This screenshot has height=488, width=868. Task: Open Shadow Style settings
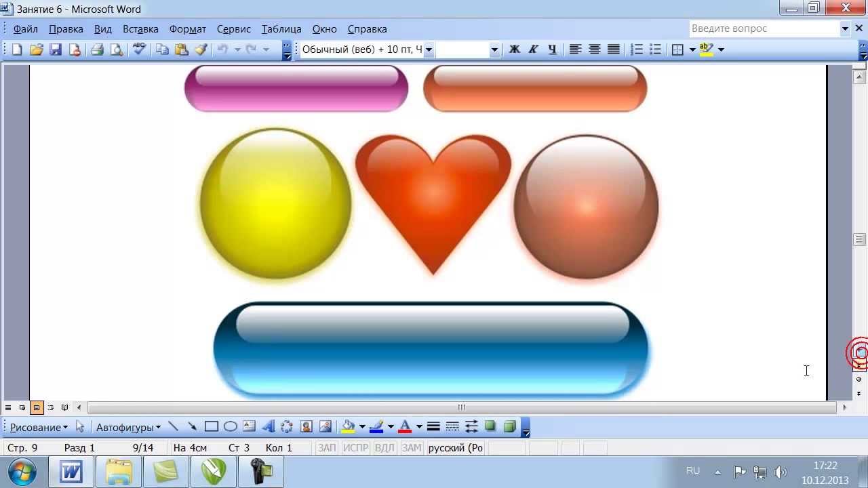[490, 427]
